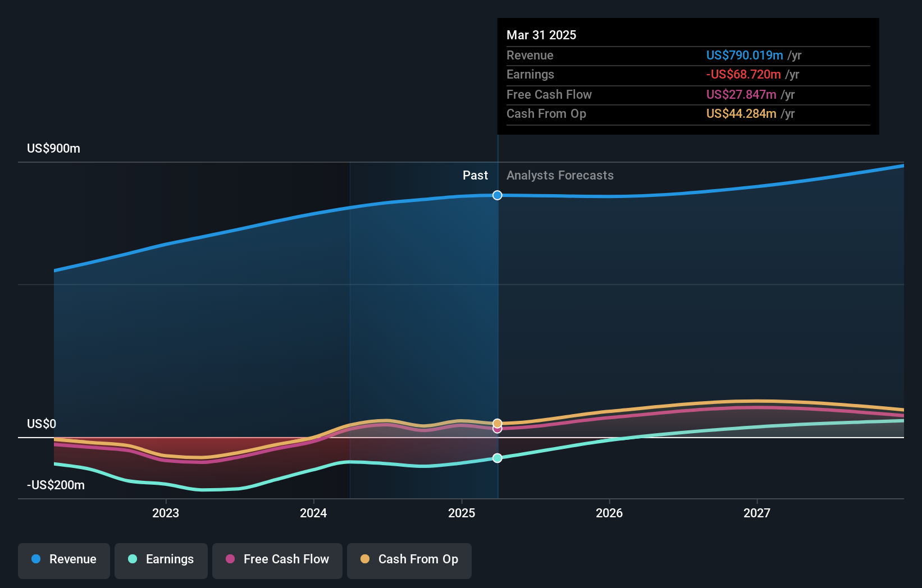Click the Analysts Forecasts label
This screenshot has height=588, width=922.
click(560, 176)
